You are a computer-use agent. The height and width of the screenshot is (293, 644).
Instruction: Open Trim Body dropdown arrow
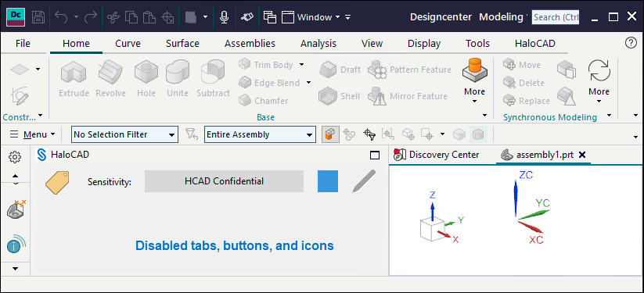[301, 65]
